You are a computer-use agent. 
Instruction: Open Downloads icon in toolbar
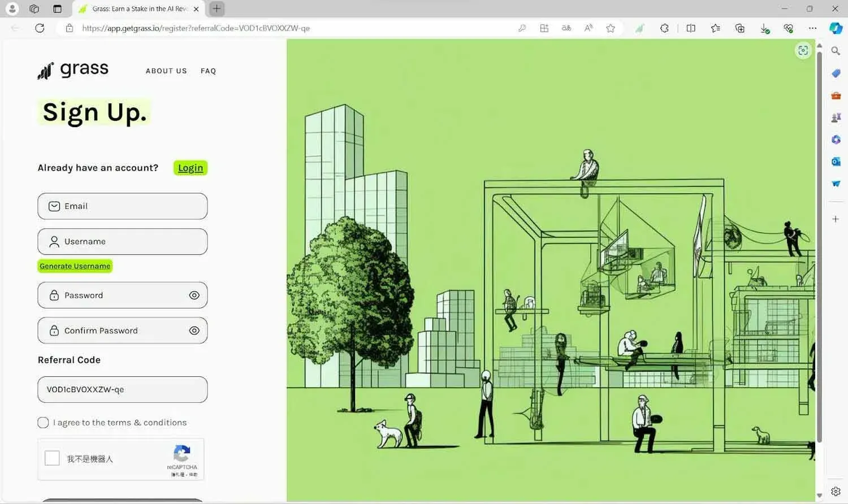coord(764,28)
